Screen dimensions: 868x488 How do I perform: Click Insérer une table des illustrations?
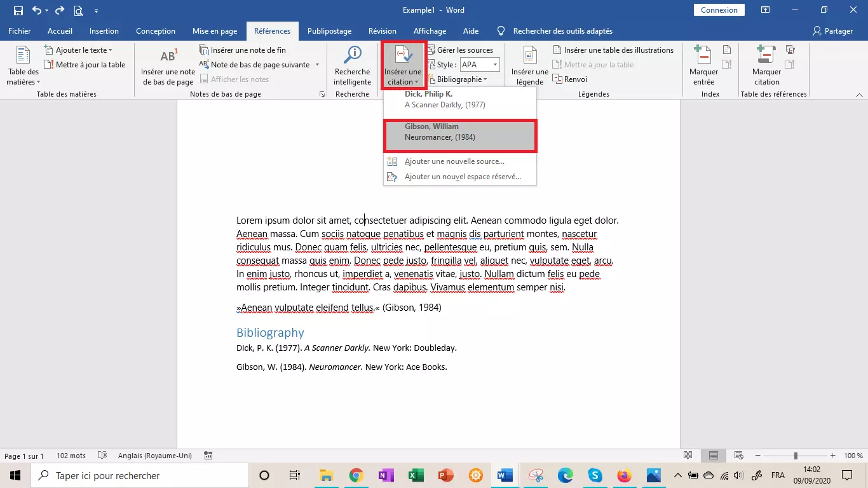click(613, 50)
